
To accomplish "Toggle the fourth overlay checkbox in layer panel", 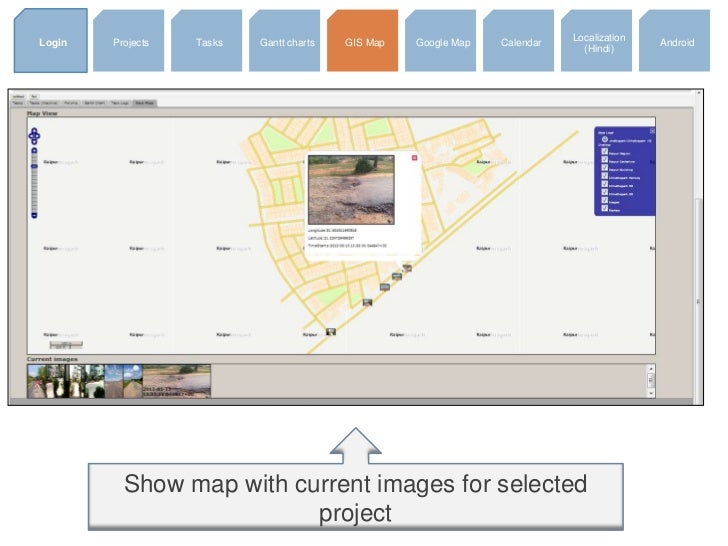I will [x=603, y=176].
